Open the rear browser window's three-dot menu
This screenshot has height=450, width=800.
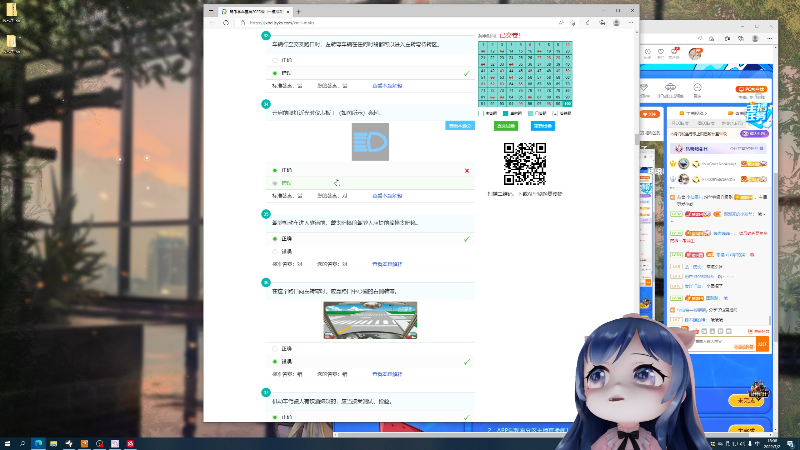(770, 39)
